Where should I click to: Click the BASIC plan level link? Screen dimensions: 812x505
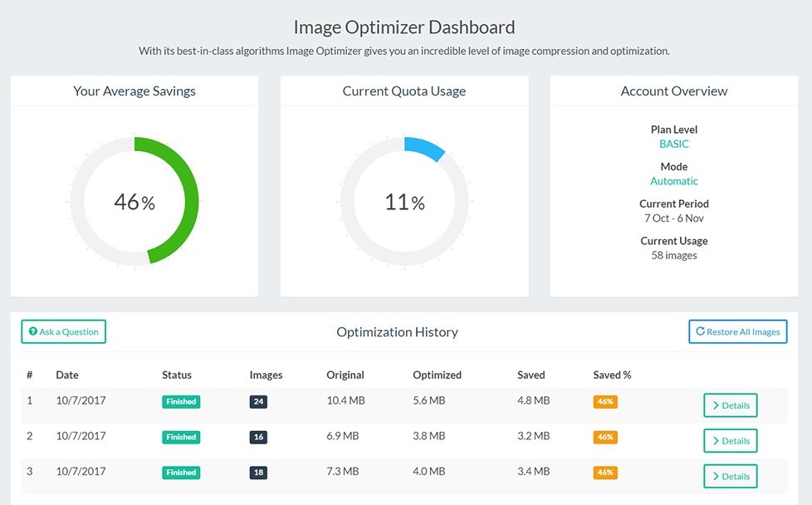click(x=673, y=144)
